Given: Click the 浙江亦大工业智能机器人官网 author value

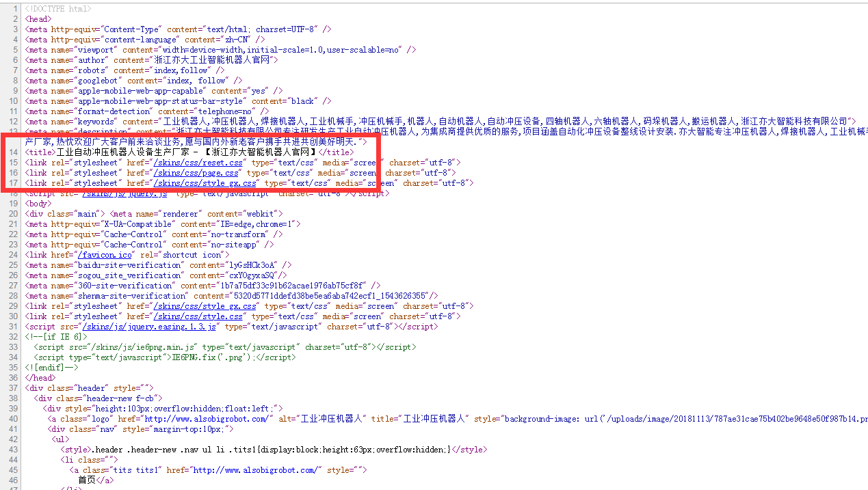Looking at the screenshot, I should click(x=212, y=60).
